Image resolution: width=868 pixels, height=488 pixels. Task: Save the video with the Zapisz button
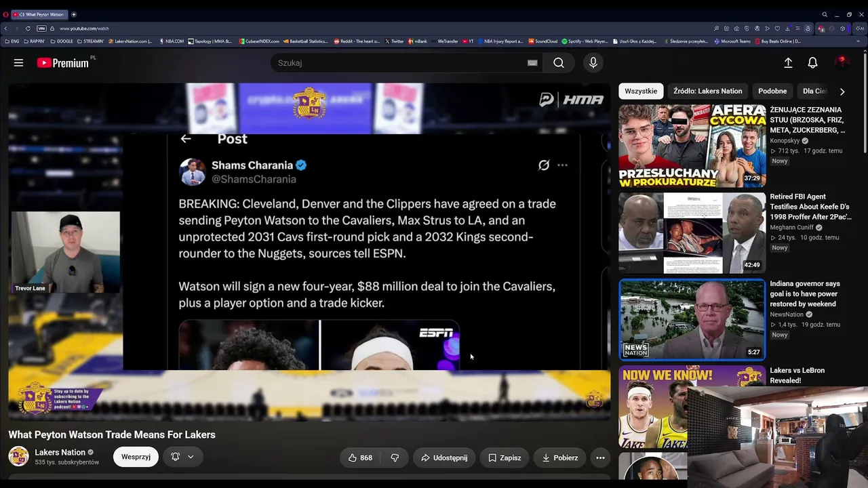505,457
